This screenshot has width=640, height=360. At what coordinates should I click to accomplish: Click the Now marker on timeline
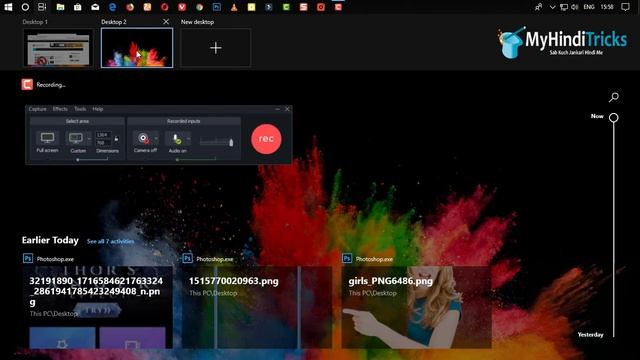(613, 118)
